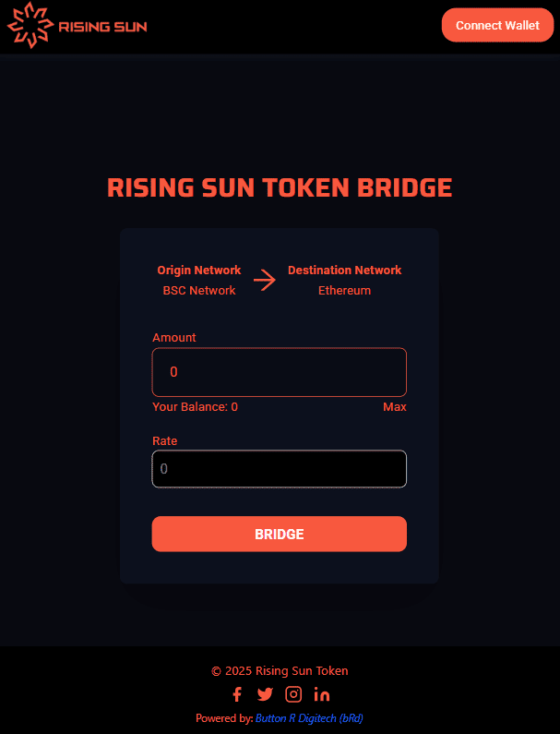The width and height of the screenshot is (560, 734).
Task: Click the Rising Sun logo icon
Action: pos(30,25)
